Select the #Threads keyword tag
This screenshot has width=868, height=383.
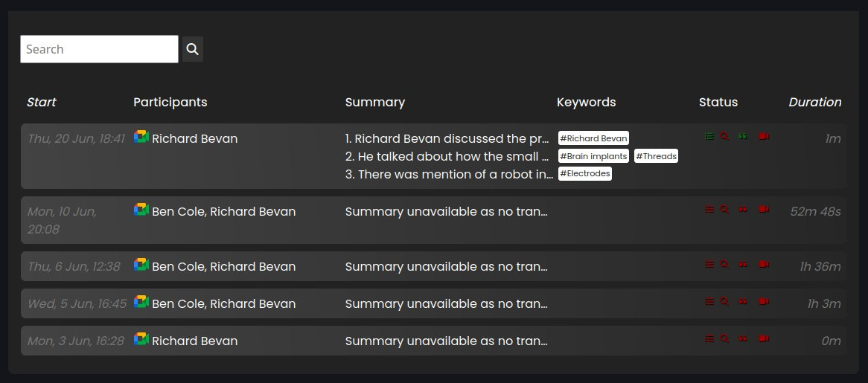point(656,156)
